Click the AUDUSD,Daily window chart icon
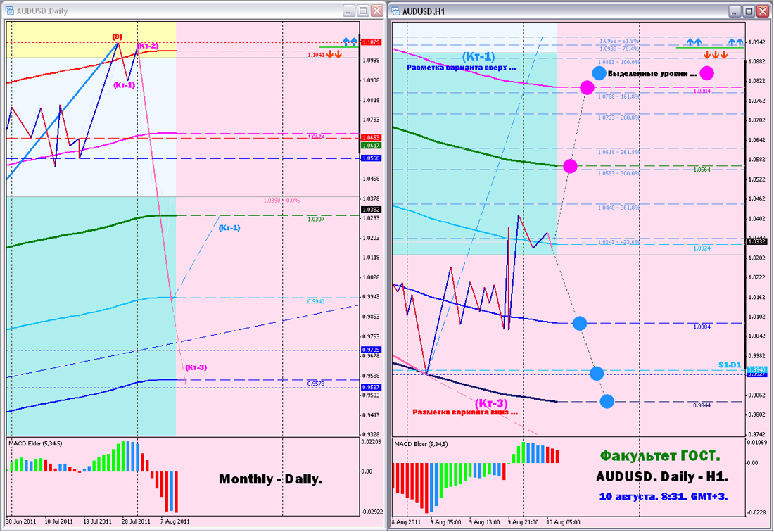This screenshot has width=774, height=532. (x=9, y=11)
